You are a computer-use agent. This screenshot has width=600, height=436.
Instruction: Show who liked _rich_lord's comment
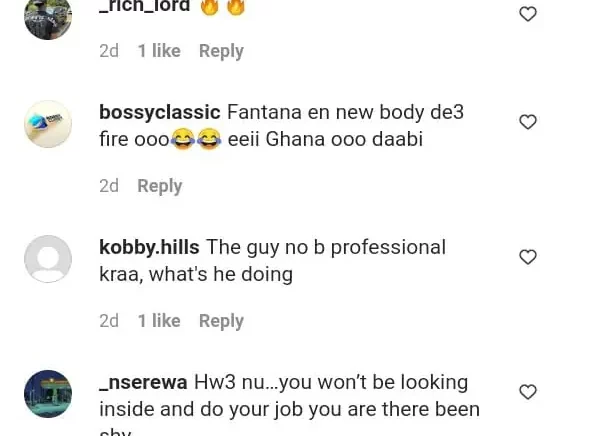(x=159, y=51)
